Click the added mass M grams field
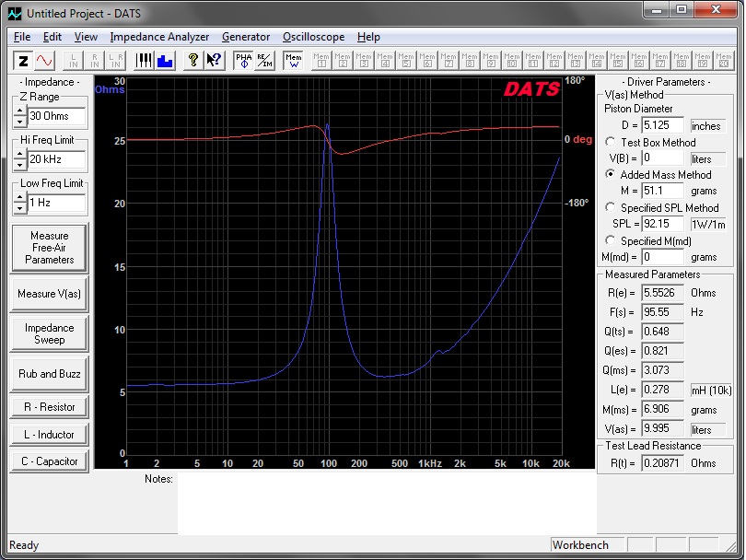Viewport: 746px width, 560px height. click(x=662, y=191)
